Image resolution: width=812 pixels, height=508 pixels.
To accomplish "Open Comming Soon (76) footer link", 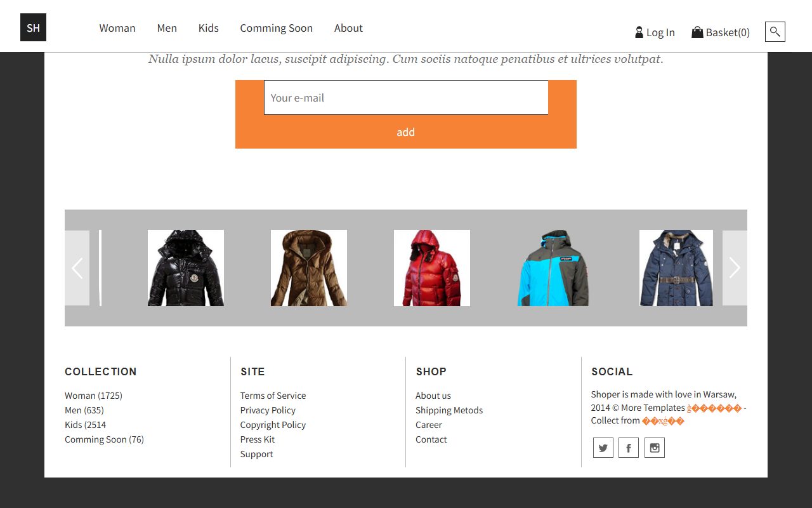I will 104,439.
